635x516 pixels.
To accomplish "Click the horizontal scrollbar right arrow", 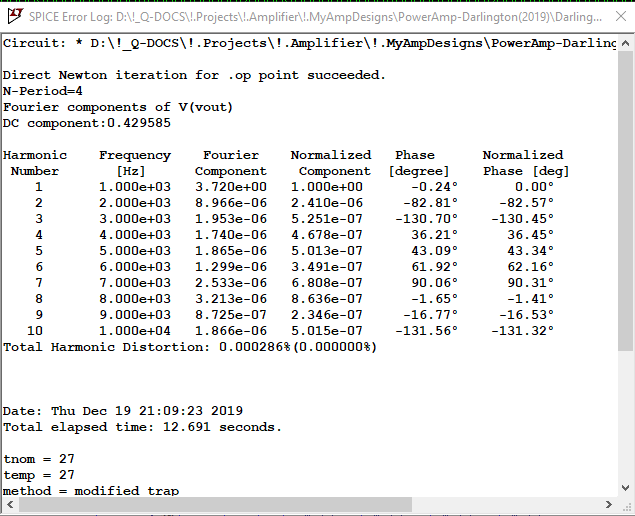I will (609, 505).
